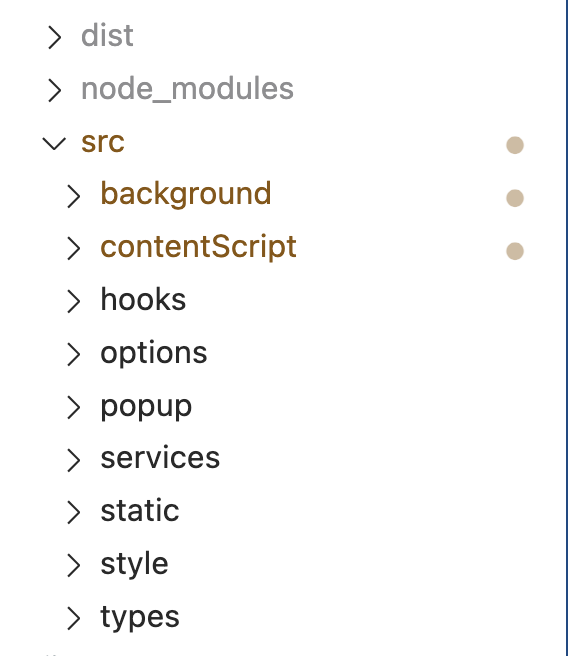
Task: Expand the background folder arrow
Action: (x=74, y=196)
